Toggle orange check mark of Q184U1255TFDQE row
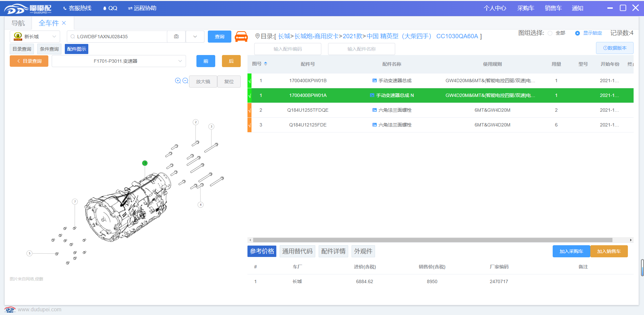 [249, 110]
